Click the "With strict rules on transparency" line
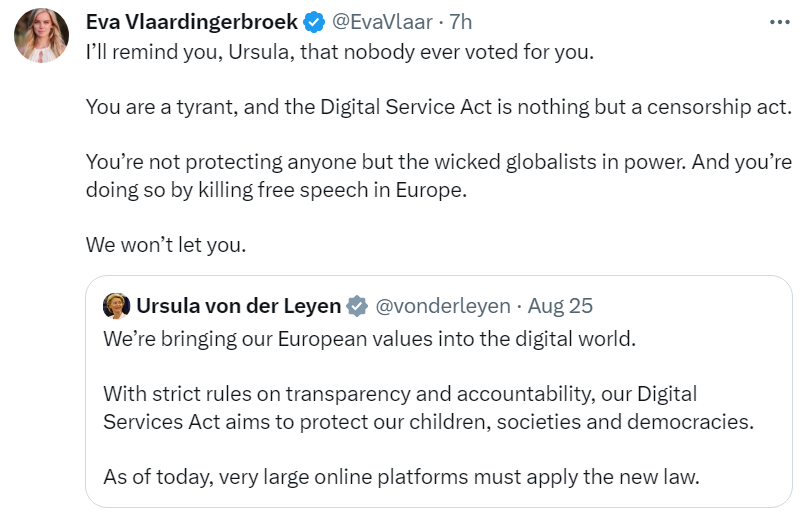 (x=400, y=393)
